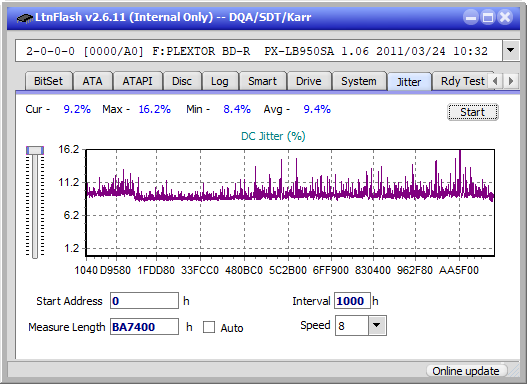Click the Online update button
The image size is (527, 384).
click(x=466, y=371)
